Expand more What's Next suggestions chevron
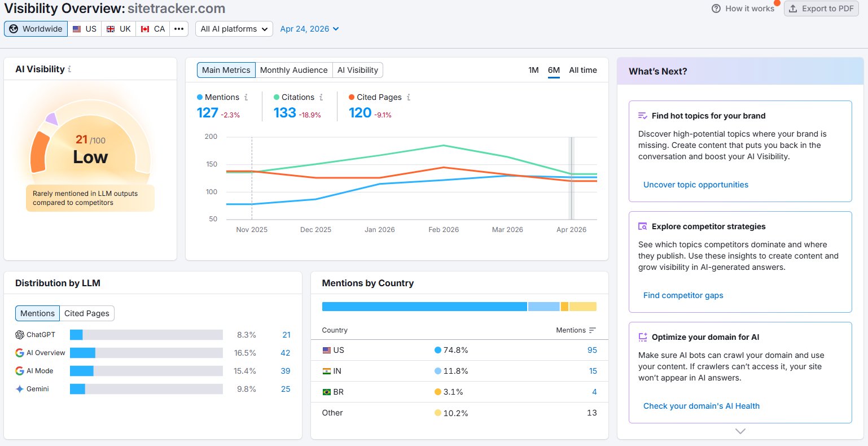Viewport: 868px width, 446px height. (x=740, y=431)
